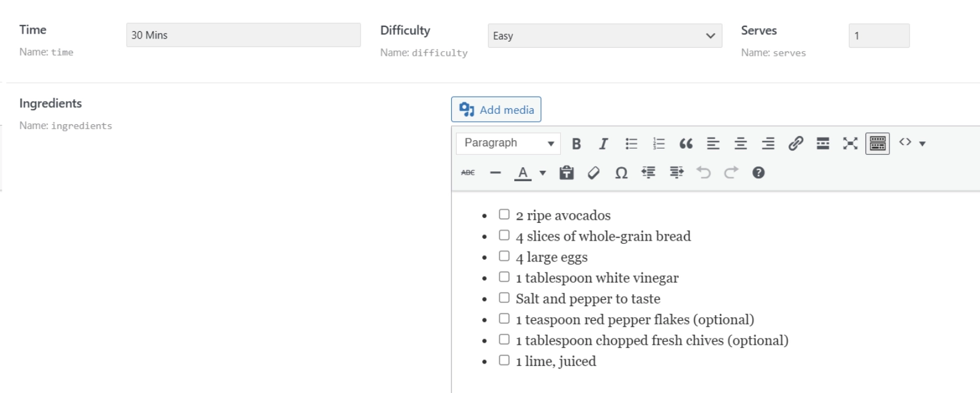Open the editor help dialog
Screen dimensions: 980x393
[758, 173]
